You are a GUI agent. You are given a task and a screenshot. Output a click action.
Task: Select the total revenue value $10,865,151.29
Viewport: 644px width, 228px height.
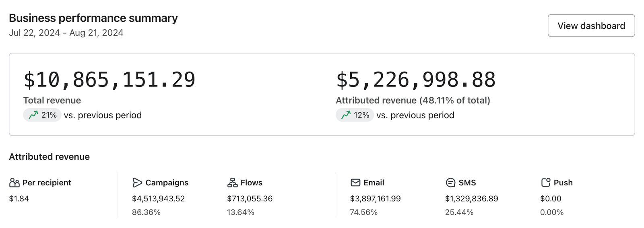[109, 80]
